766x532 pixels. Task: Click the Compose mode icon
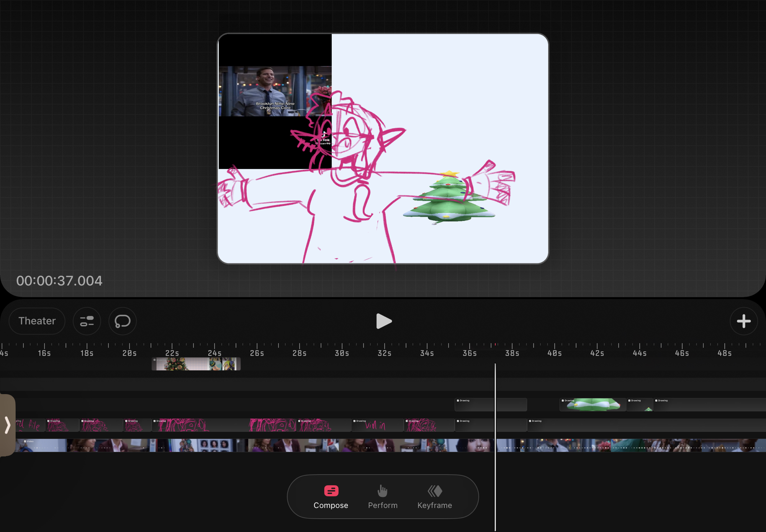(331, 491)
